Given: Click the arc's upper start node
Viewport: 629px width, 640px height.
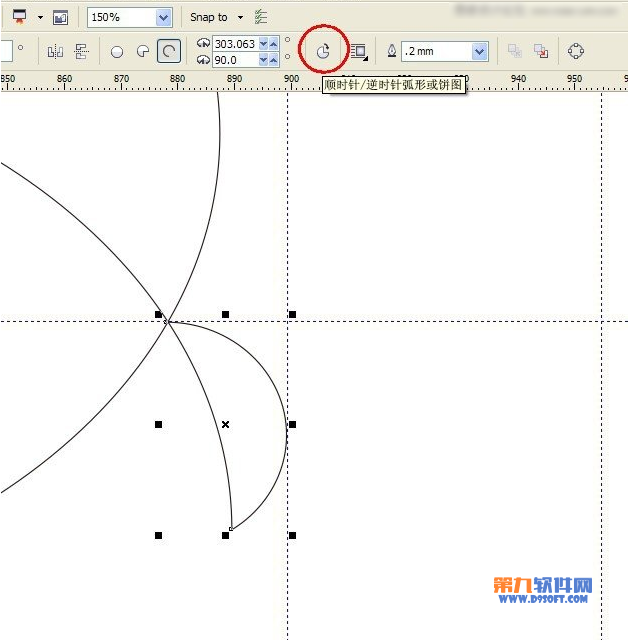Looking at the screenshot, I should click(166, 322).
